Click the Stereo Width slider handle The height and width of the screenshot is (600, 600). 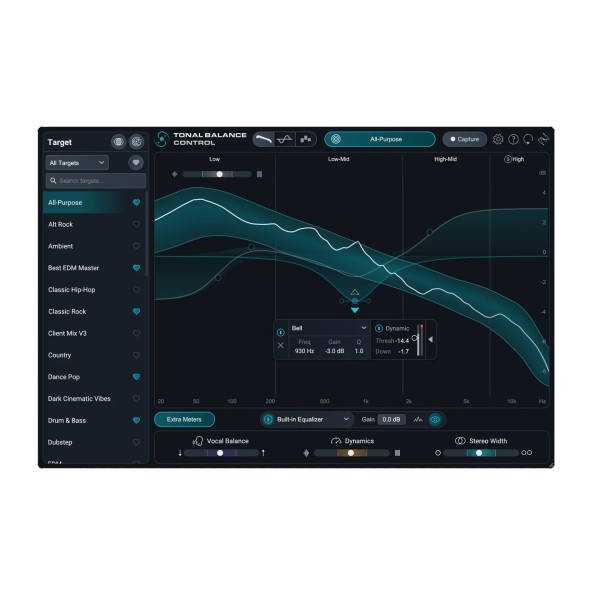pos(479,453)
